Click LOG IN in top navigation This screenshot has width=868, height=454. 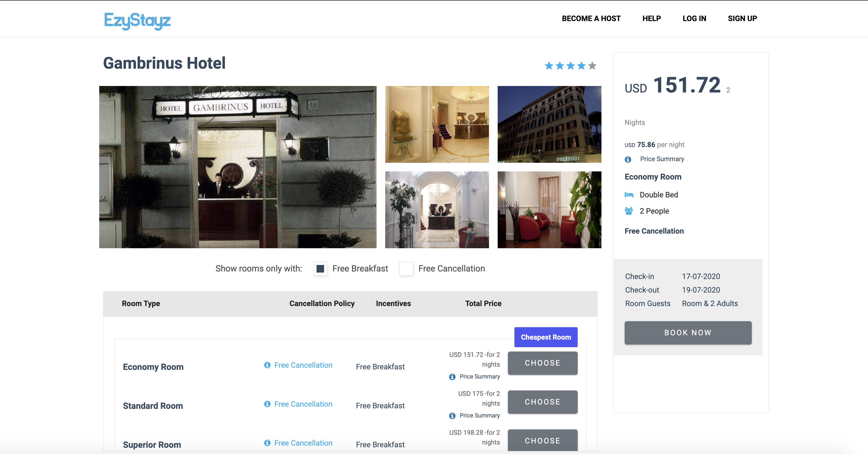click(694, 19)
